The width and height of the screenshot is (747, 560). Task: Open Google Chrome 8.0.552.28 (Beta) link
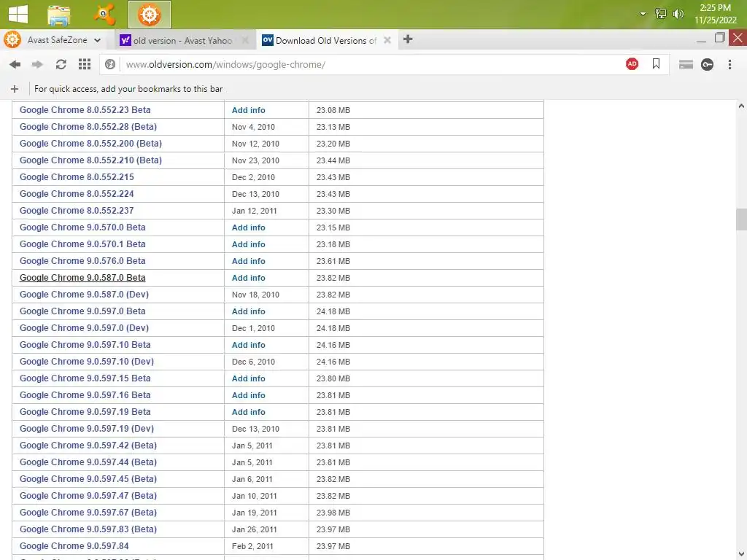(88, 127)
